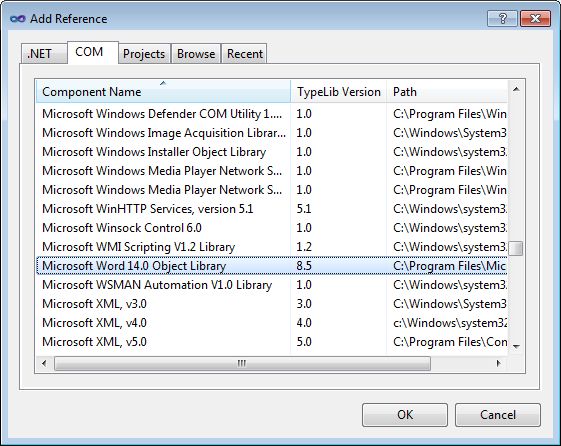Viewport: 561px width, 446px height.
Task: Click the OK button
Action: pos(405,415)
